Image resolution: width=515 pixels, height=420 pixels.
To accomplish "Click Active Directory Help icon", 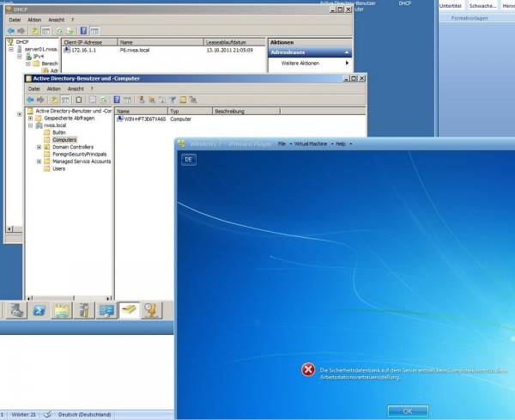I will [x=117, y=100].
